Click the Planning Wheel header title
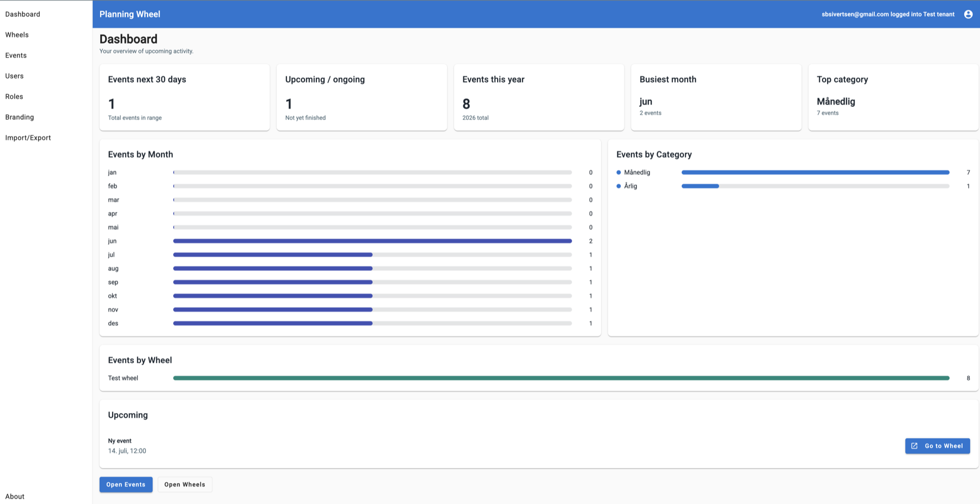The width and height of the screenshot is (980, 504). tap(130, 14)
